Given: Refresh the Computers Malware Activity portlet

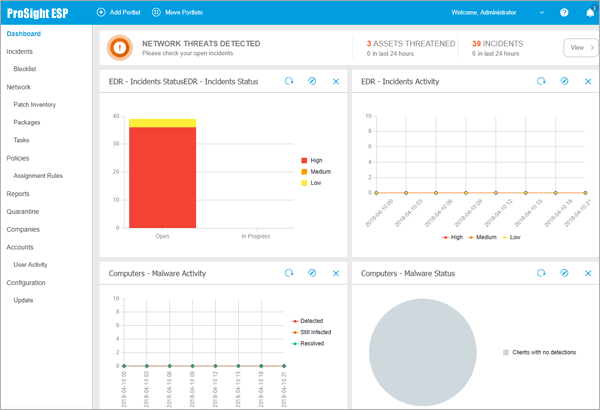Looking at the screenshot, I should 289,273.
